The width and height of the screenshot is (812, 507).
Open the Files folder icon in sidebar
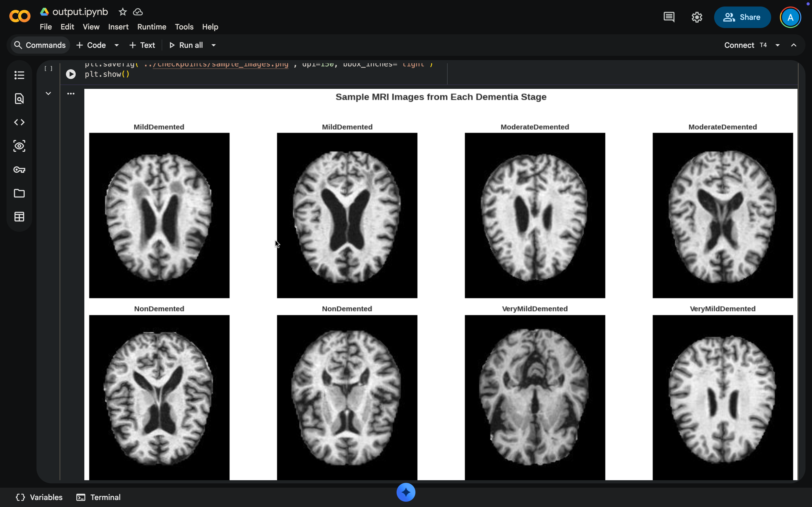[x=19, y=193]
